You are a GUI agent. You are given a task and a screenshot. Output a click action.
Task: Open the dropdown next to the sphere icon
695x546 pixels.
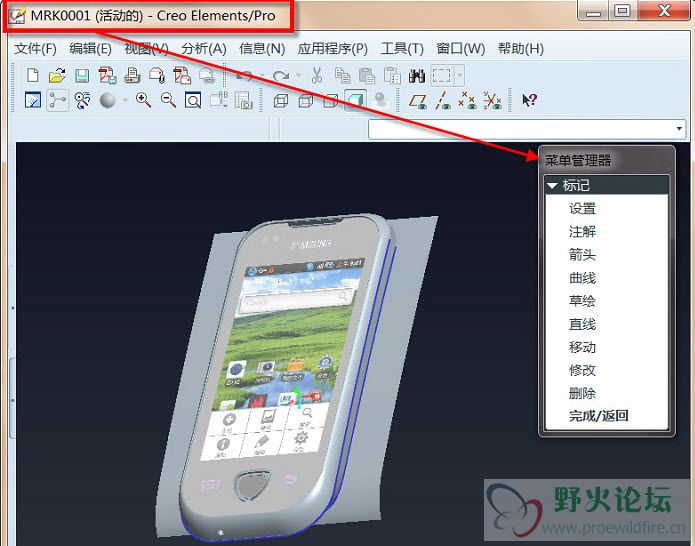point(125,100)
